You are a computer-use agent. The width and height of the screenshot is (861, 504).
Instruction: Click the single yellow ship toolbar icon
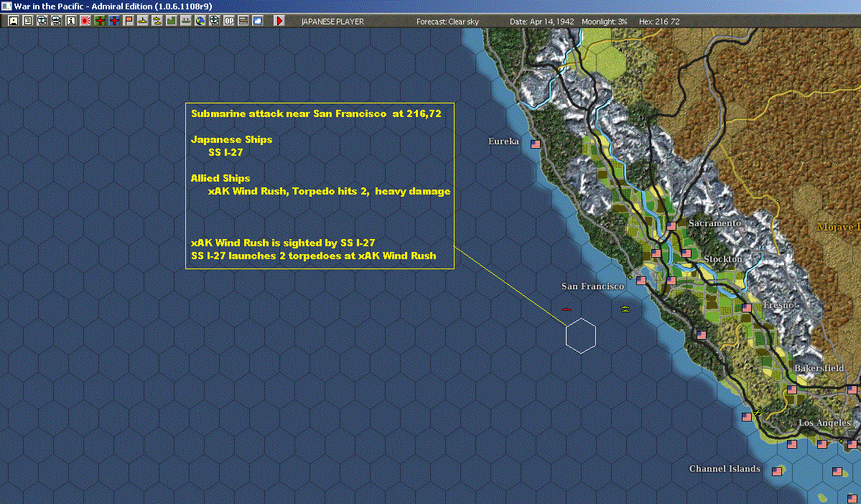(x=143, y=21)
